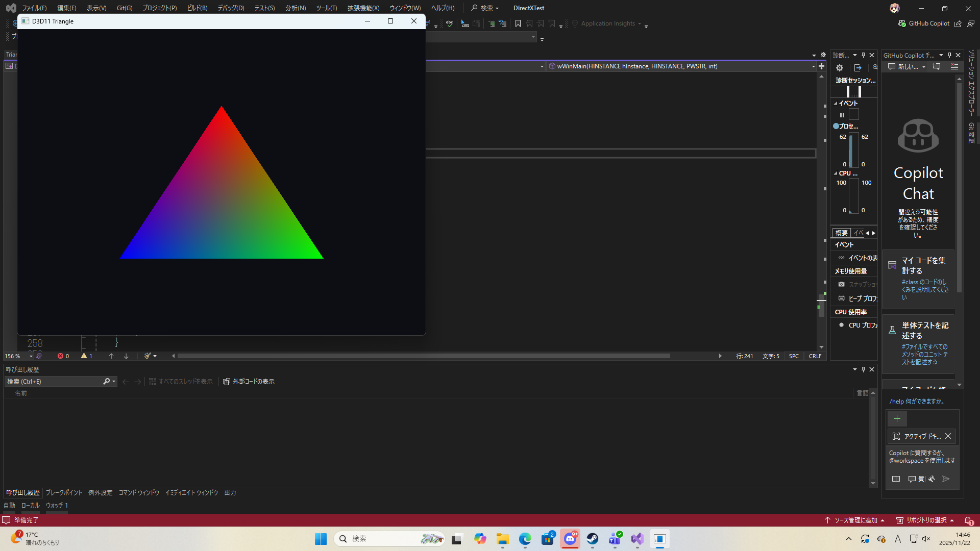
Task: Toggle external code display button
Action: [x=249, y=382]
